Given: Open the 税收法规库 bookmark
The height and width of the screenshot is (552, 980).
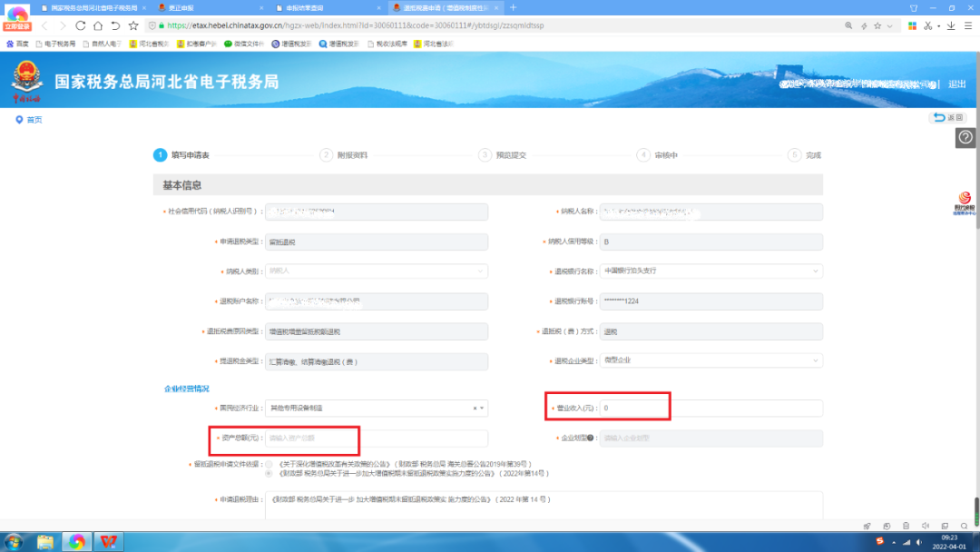Looking at the screenshot, I should click(x=387, y=44).
